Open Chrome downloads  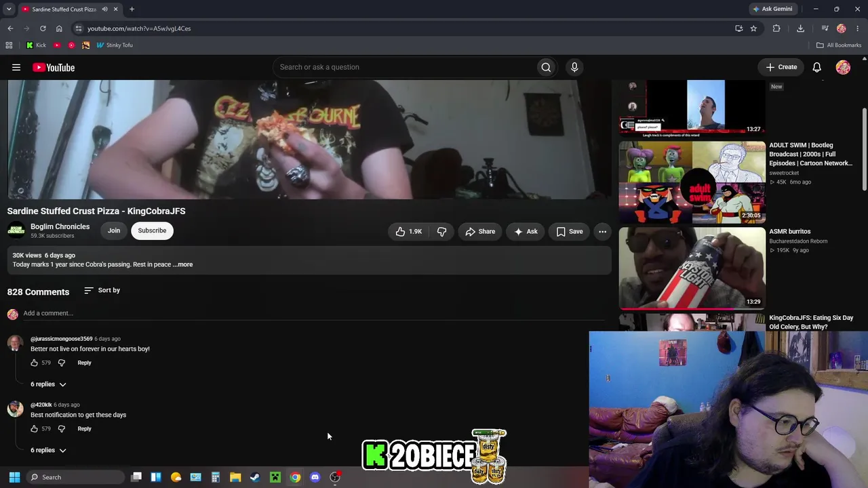point(800,28)
